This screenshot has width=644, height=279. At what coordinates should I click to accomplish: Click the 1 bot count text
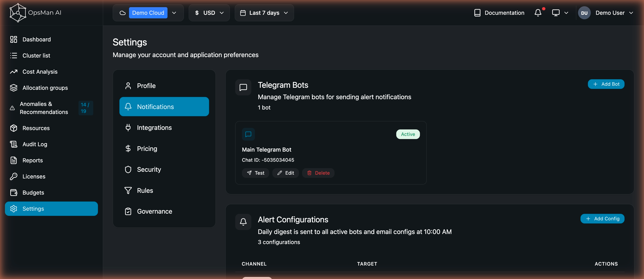(x=264, y=107)
